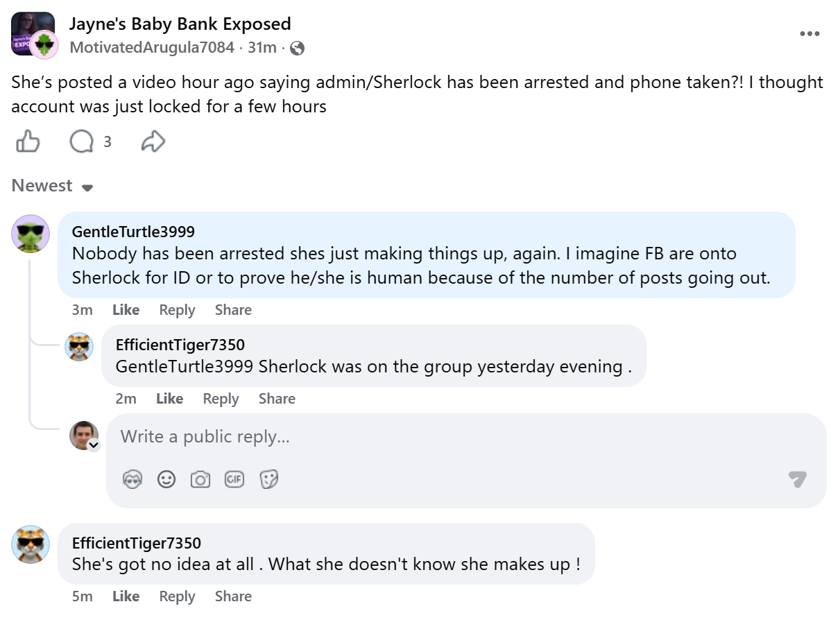Send reply with paper plane icon
Viewport: 840px width, 620px height.
(797, 479)
